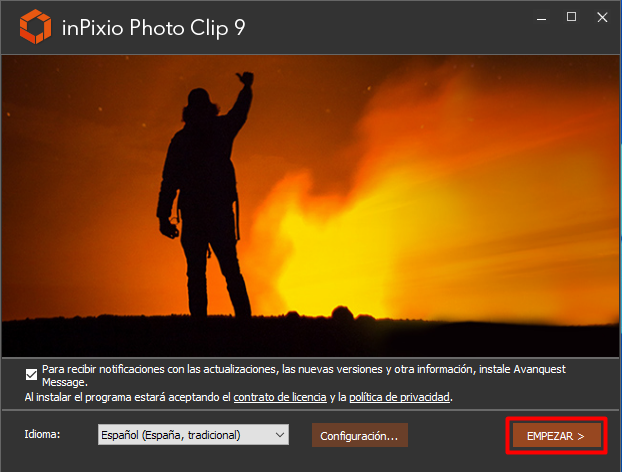Click the 'inPixio Photo Clip 9' title text
This screenshot has width=622, height=472.
154,27
